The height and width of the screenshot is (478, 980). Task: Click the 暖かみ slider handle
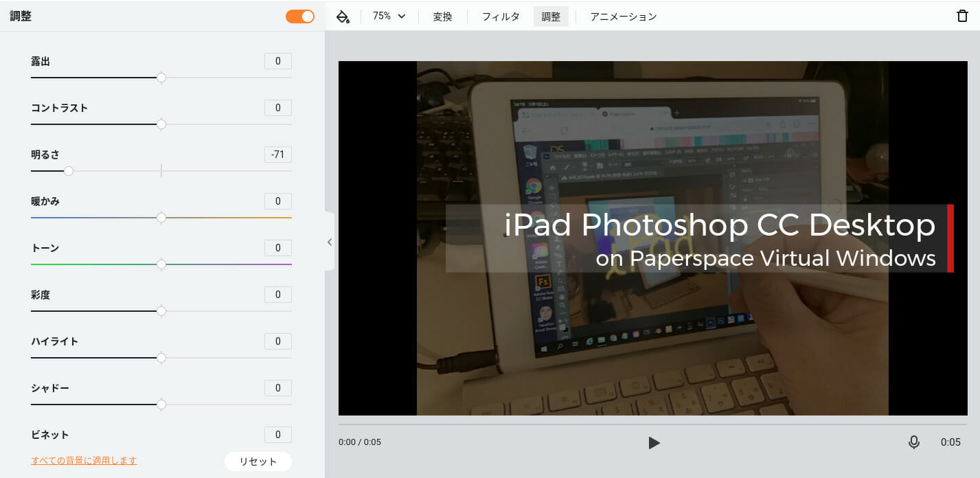[161, 218]
